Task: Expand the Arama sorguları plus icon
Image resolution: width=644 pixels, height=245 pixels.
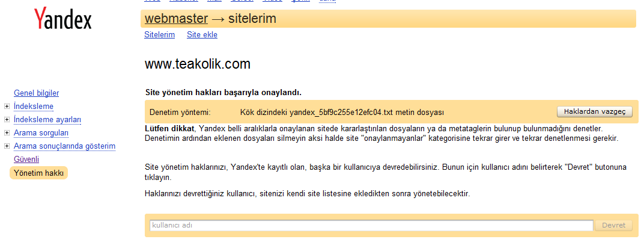Action: pyautogui.click(x=7, y=133)
